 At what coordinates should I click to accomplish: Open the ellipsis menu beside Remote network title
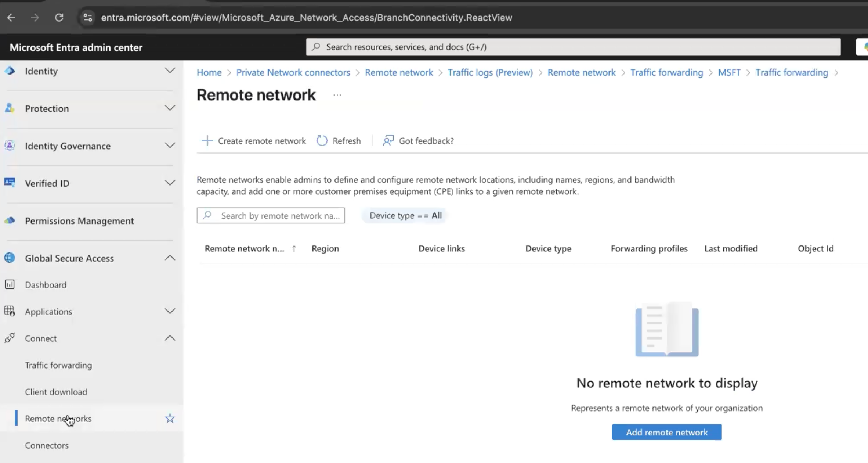(x=337, y=95)
